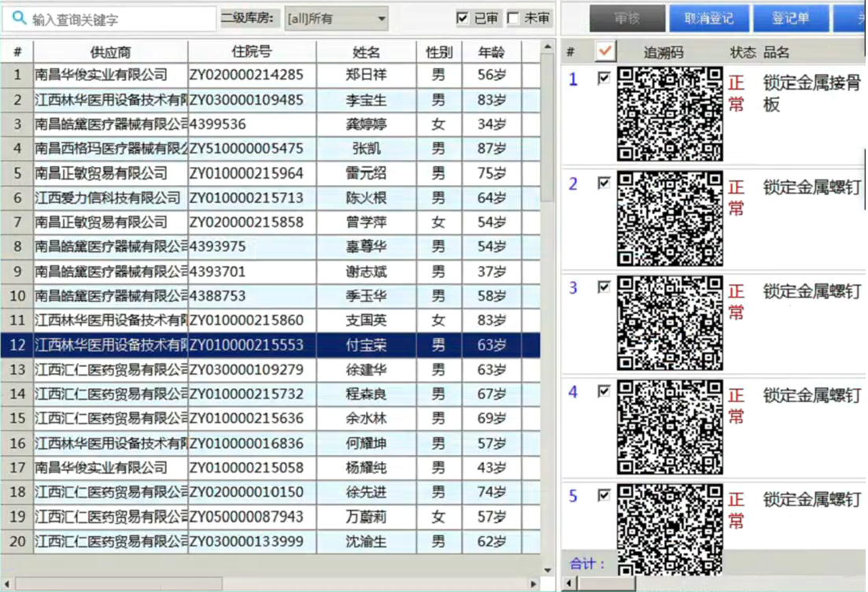Select hospital number ZY010000215058

246,468
